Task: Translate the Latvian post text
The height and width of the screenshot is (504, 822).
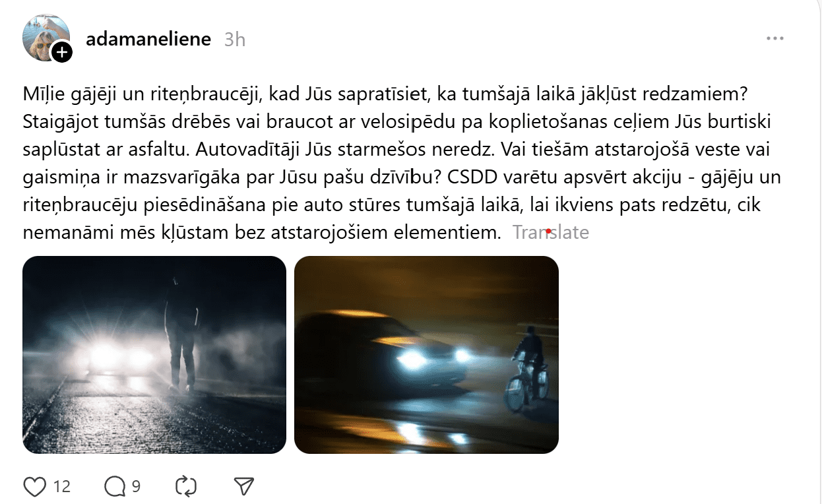Action: click(x=551, y=232)
